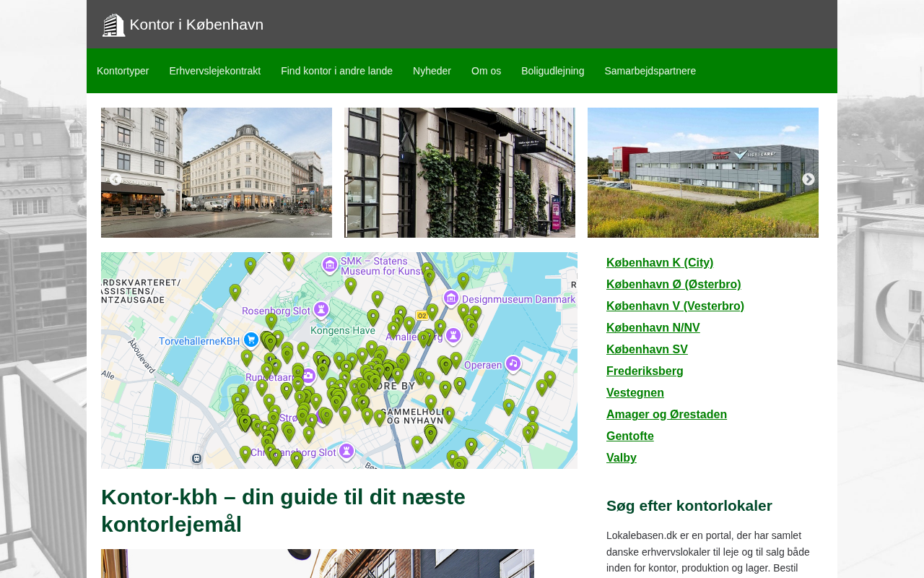Advance carousel with right arrow icon
The height and width of the screenshot is (578, 924).
(x=808, y=179)
